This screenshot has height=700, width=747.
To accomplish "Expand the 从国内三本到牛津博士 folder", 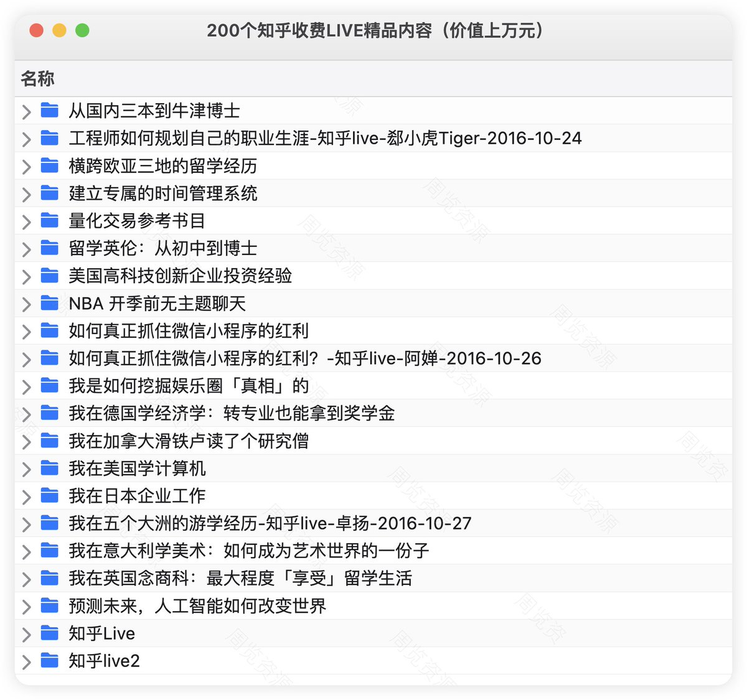I will coord(26,112).
